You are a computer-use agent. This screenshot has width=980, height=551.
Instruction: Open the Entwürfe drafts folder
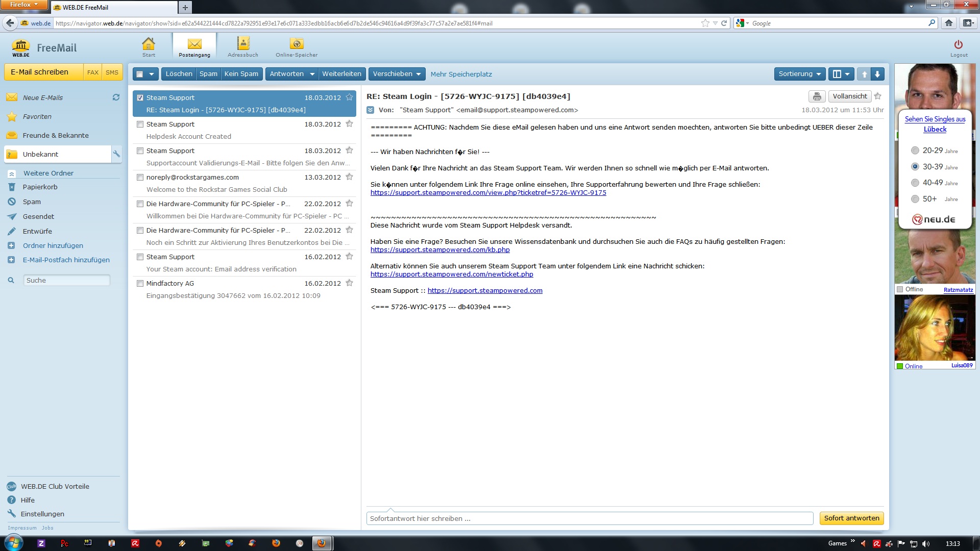click(x=37, y=231)
